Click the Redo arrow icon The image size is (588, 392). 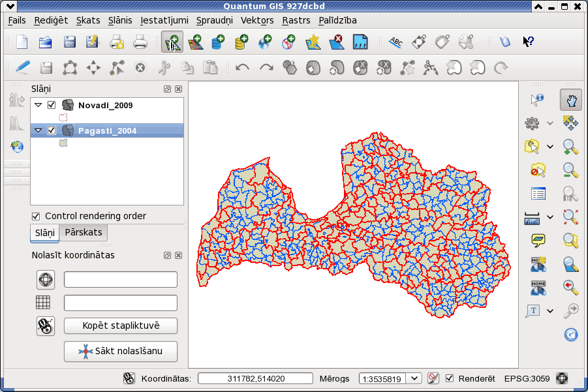(x=266, y=68)
